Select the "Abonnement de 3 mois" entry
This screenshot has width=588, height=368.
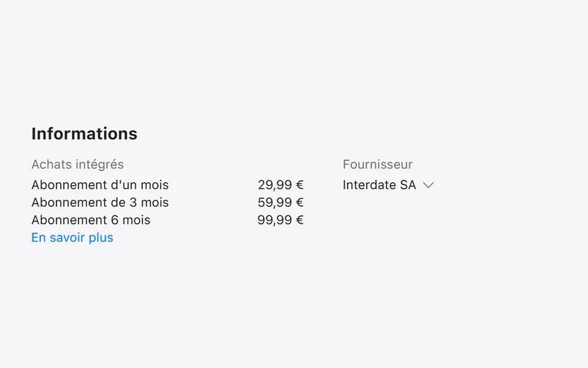pos(100,202)
